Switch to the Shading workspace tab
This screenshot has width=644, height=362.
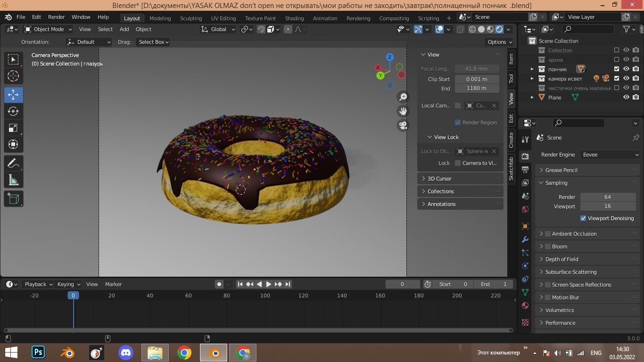[x=294, y=18]
